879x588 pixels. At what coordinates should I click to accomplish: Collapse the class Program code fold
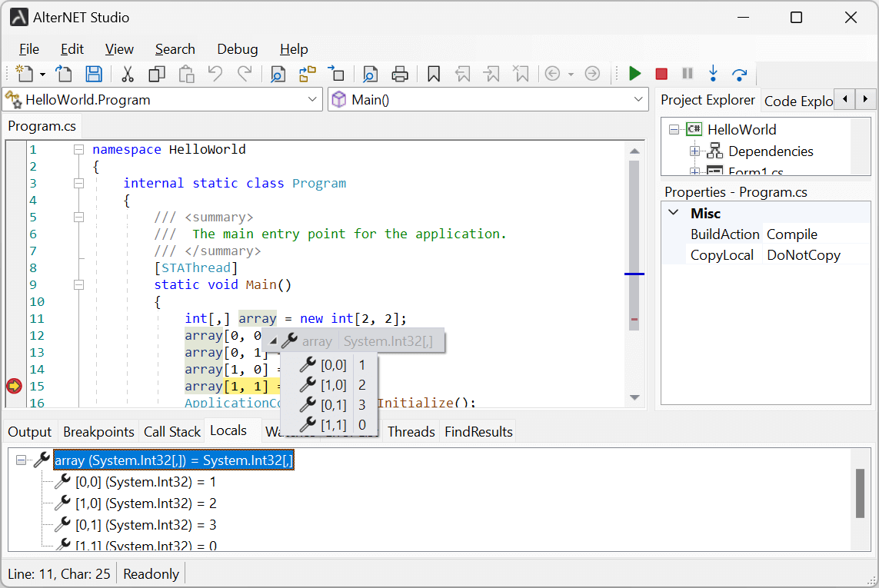(x=79, y=183)
